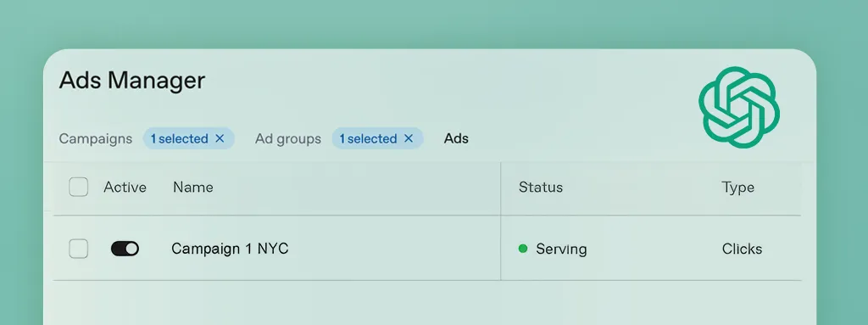The width and height of the screenshot is (868, 325).
Task: Tick the select-all checkbox in header row
Action: click(79, 187)
